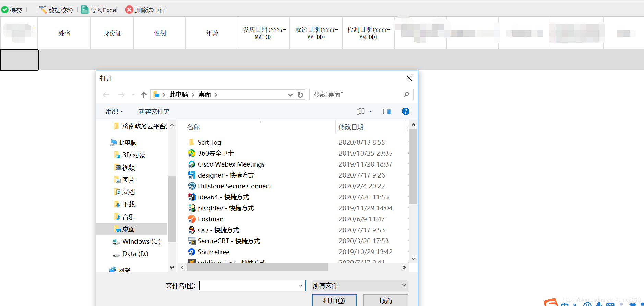The image size is (644, 306).
Task: Select 音乐 in navigation tree
Action: click(124, 217)
